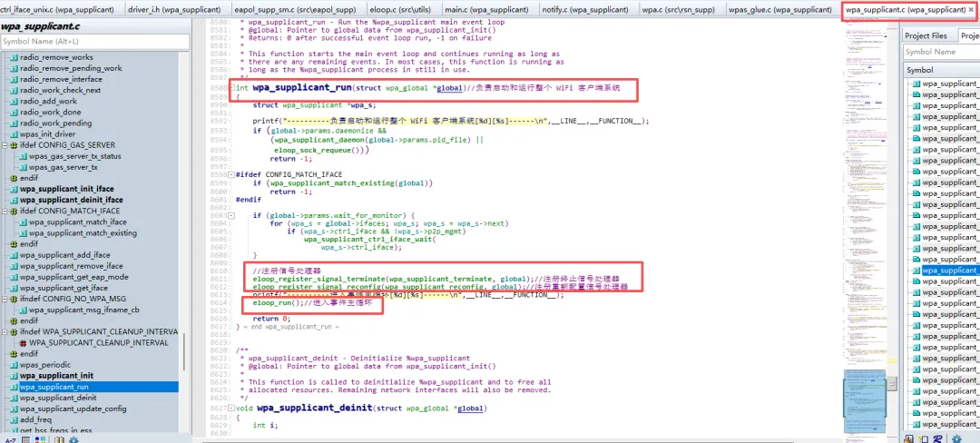Viewport: 980px width, 443px height.
Task: Select wpas_gas_server_tx symbol
Action: pyautogui.click(x=64, y=167)
